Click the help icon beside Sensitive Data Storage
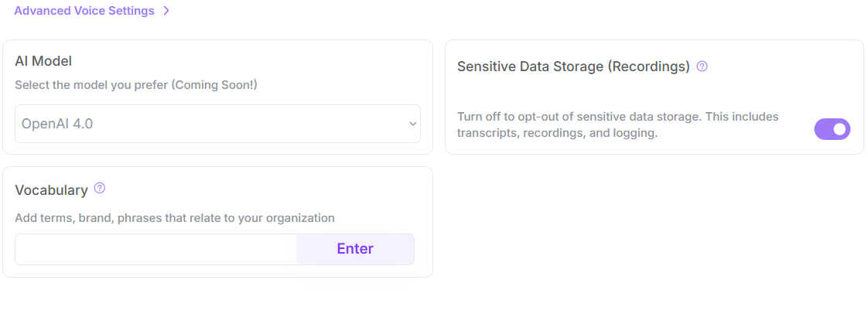868x324 pixels. (x=702, y=67)
